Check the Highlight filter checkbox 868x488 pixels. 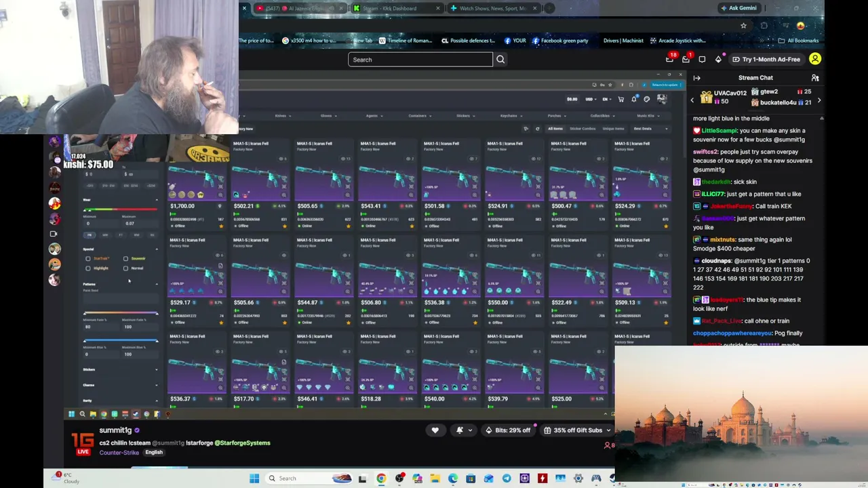click(x=88, y=268)
